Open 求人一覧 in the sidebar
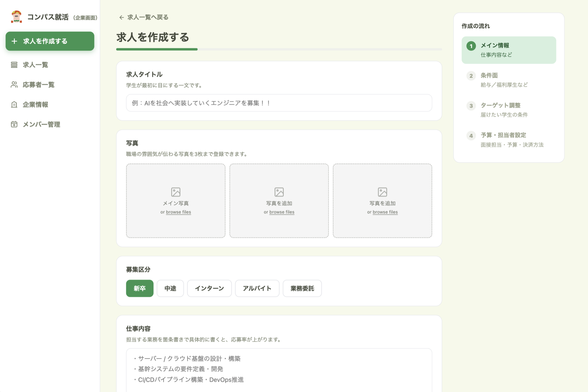The height and width of the screenshot is (392, 588). click(x=50, y=65)
